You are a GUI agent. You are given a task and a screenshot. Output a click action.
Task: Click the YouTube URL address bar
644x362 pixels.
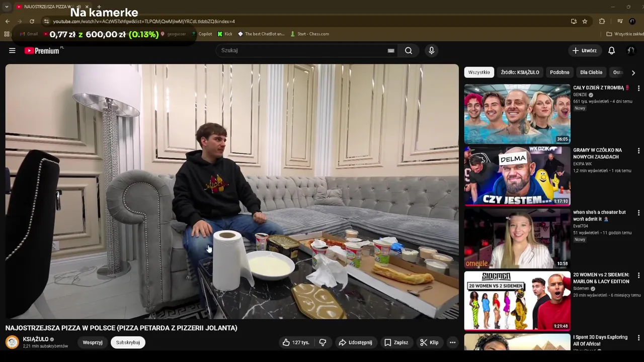(144, 22)
